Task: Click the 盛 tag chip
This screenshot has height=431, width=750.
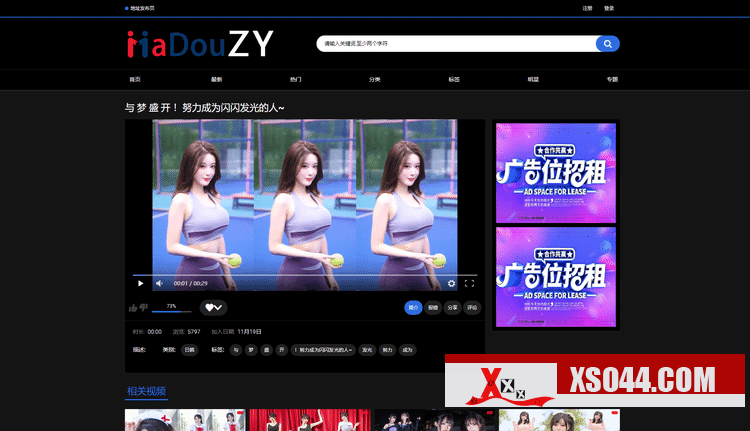Action: (266, 350)
